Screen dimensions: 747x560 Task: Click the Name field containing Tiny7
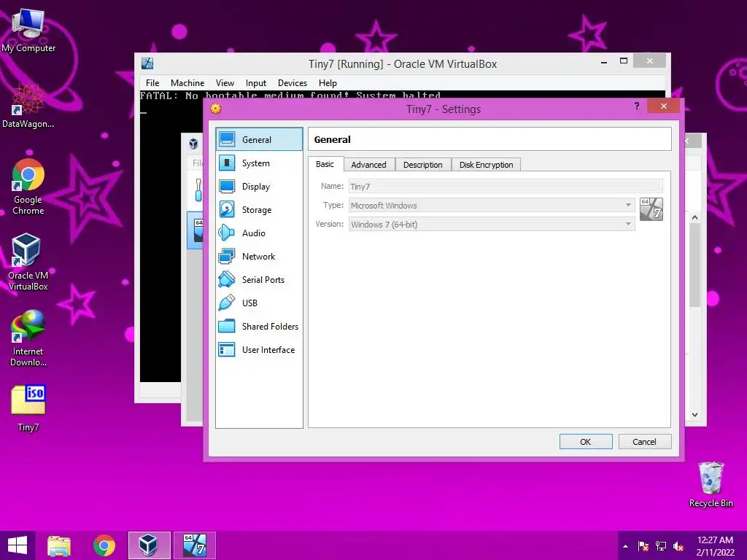click(x=506, y=186)
